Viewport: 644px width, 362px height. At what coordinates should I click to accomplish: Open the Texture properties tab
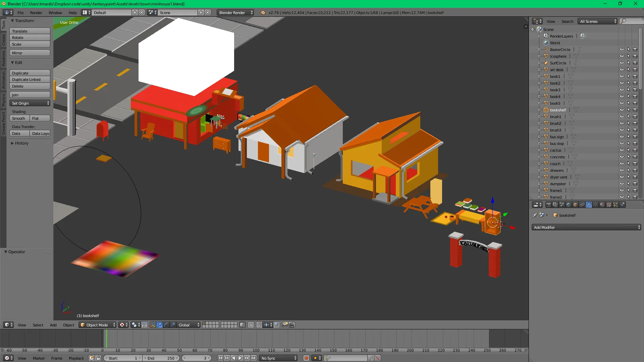[609, 205]
